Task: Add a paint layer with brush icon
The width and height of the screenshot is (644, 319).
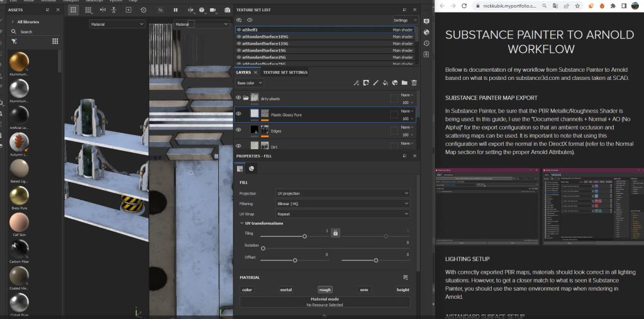Action: coord(375,82)
